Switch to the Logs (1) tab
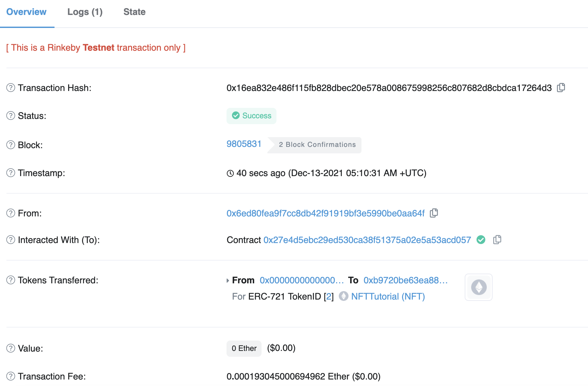 85,12
